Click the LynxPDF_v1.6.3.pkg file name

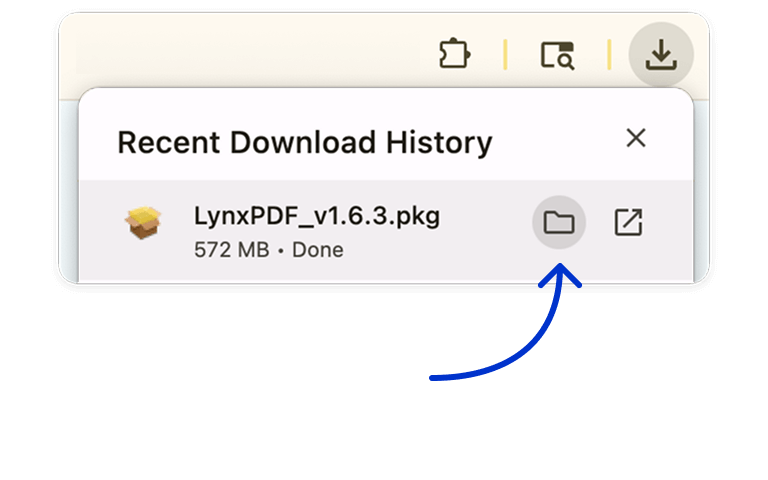[316, 215]
